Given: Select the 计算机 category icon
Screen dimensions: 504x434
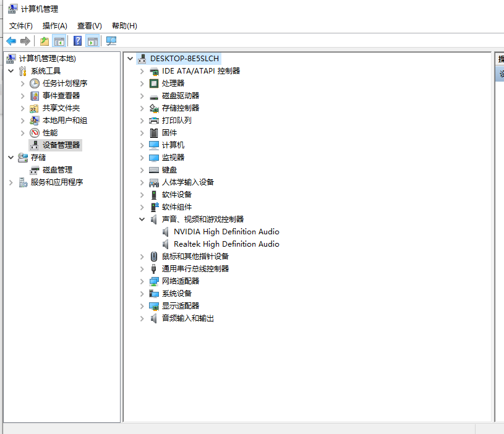Looking at the screenshot, I should pyautogui.click(x=154, y=145).
